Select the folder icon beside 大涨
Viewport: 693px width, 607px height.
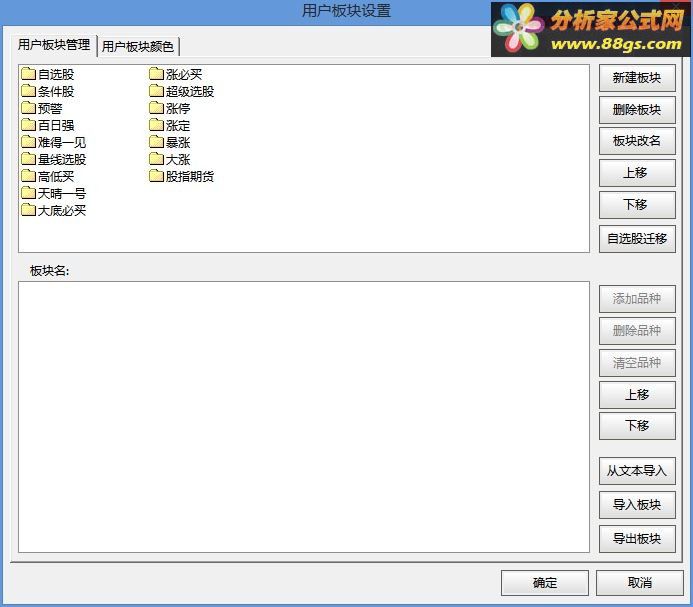tap(156, 159)
